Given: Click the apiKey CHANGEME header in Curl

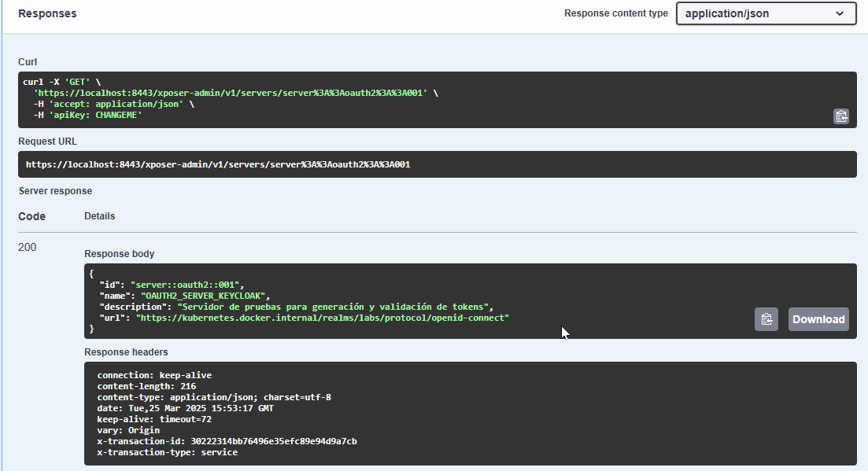Looking at the screenshot, I should (90, 114).
